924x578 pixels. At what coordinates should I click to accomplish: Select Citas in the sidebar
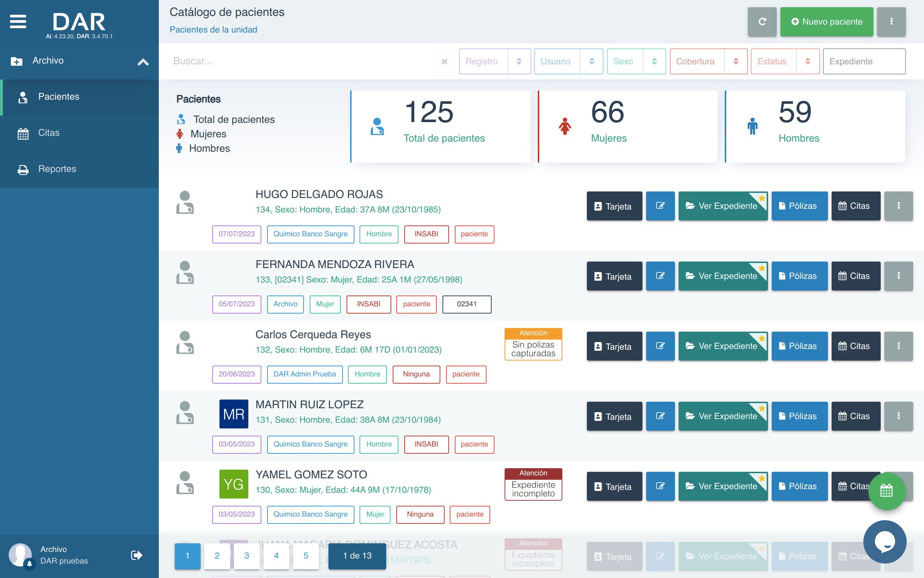click(x=79, y=133)
